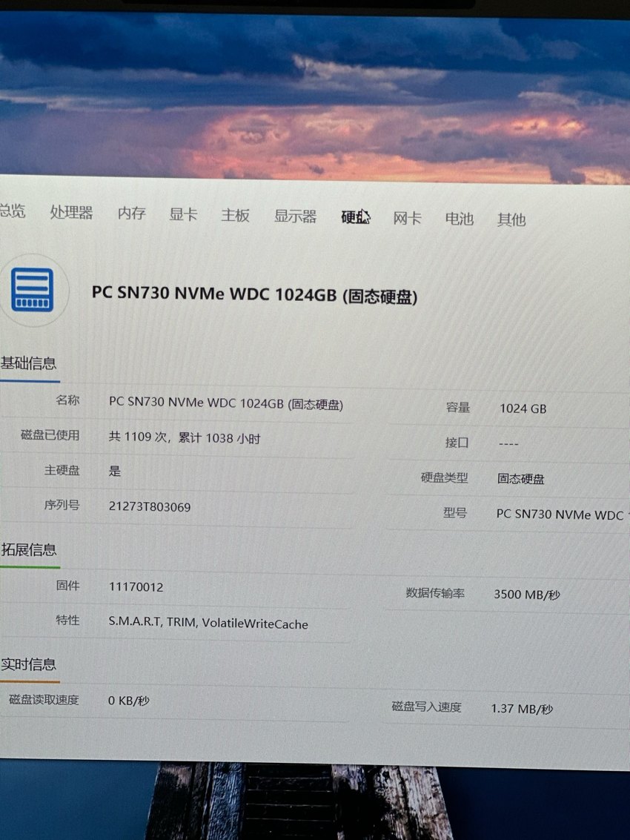Click the 序列号 field label

(x=62, y=505)
